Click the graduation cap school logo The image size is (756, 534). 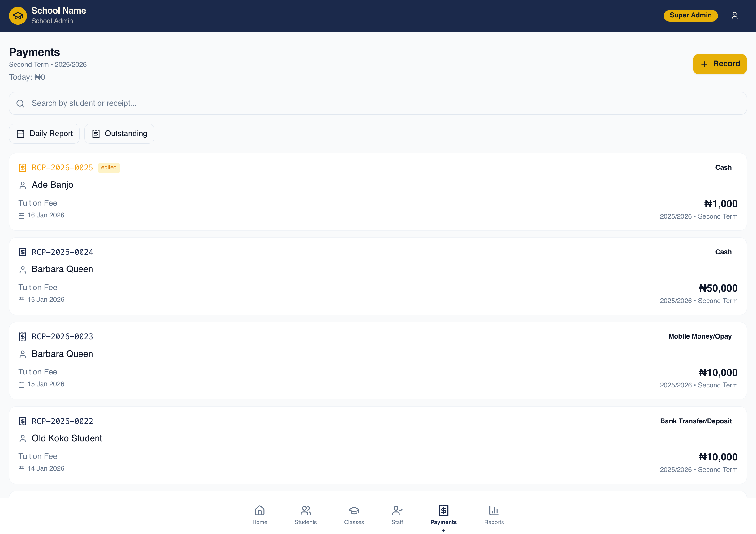pyautogui.click(x=18, y=15)
